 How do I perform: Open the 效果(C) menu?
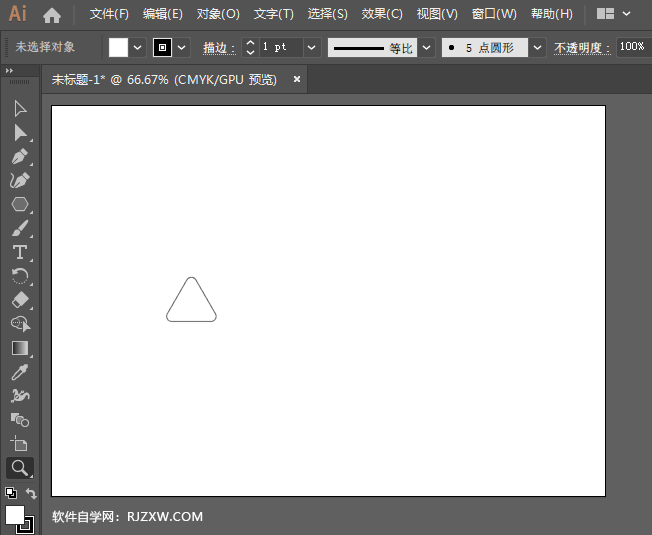382,14
